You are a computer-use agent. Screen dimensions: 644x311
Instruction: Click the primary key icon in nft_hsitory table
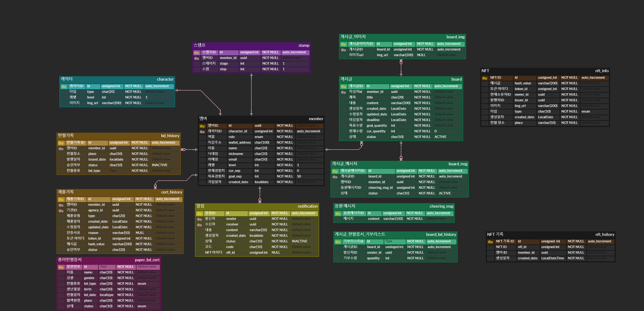(490, 242)
